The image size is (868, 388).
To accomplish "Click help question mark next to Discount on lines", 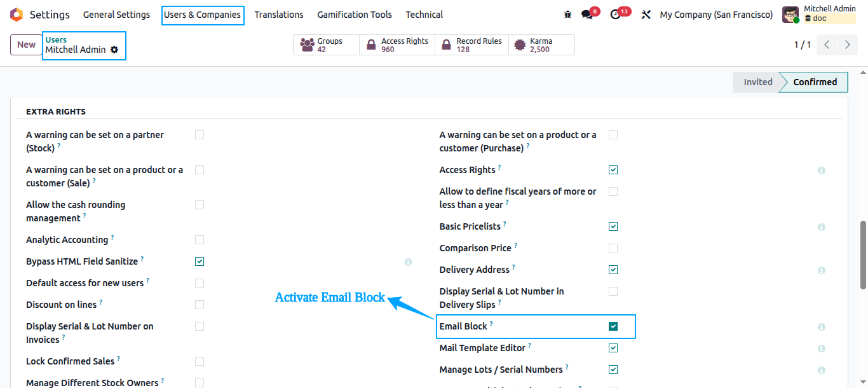I will [100, 302].
